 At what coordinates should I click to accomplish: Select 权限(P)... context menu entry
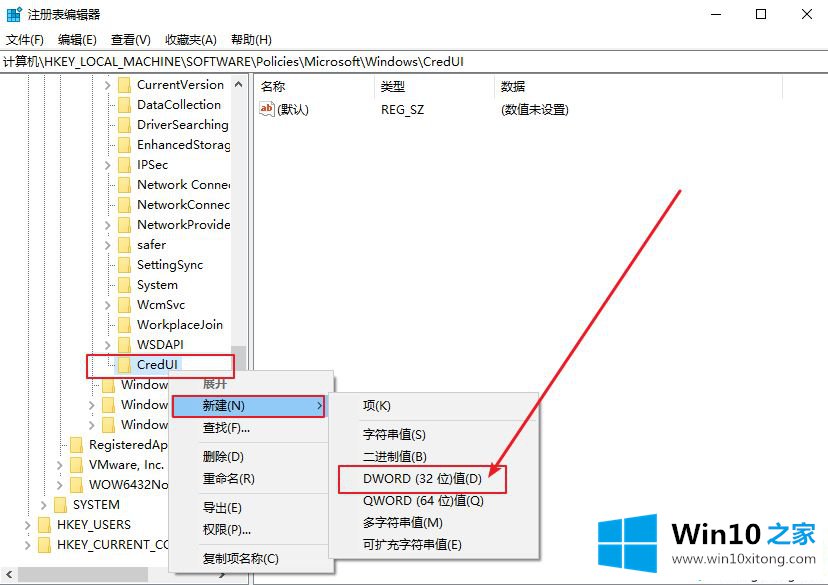click(x=226, y=529)
